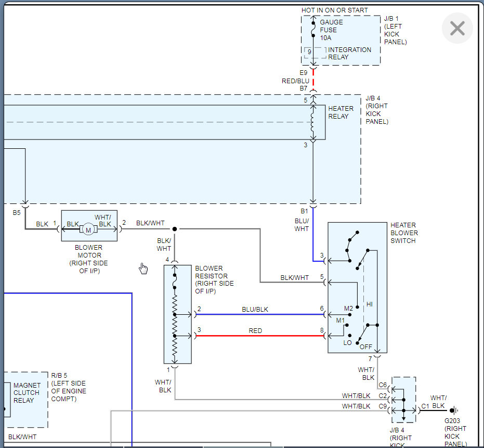Select the Gauge Fuse 10A symbol
Viewport: 484px width, 448px height.
pyautogui.click(x=313, y=30)
